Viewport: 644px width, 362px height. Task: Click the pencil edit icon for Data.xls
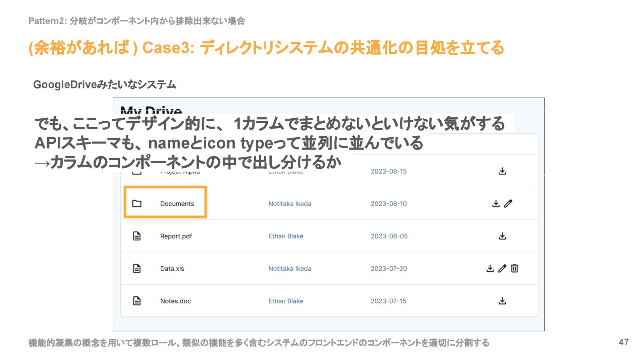coord(502,268)
